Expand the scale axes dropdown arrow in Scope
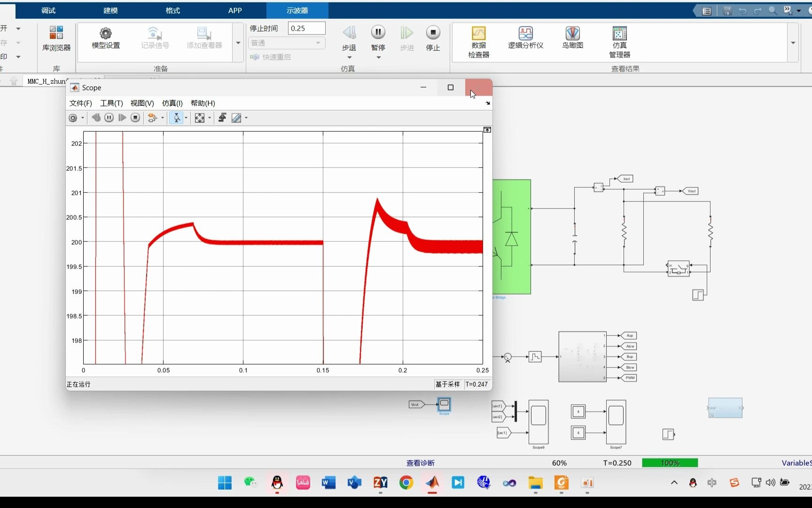This screenshot has width=812, height=508. point(210,118)
